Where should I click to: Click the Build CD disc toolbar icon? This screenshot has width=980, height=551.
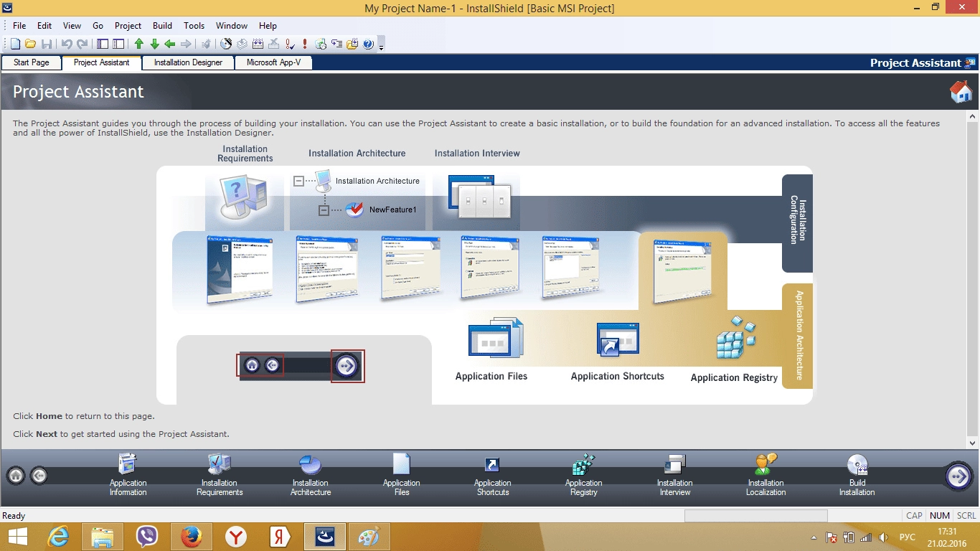coord(226,44)
